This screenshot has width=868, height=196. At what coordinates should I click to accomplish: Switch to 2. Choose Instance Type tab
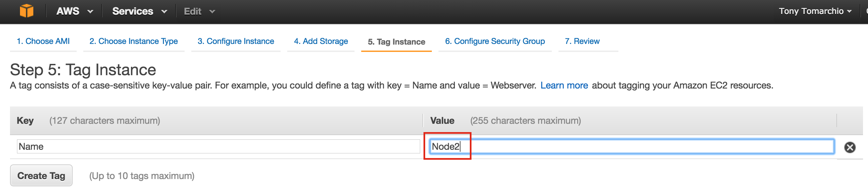(133, 41)
